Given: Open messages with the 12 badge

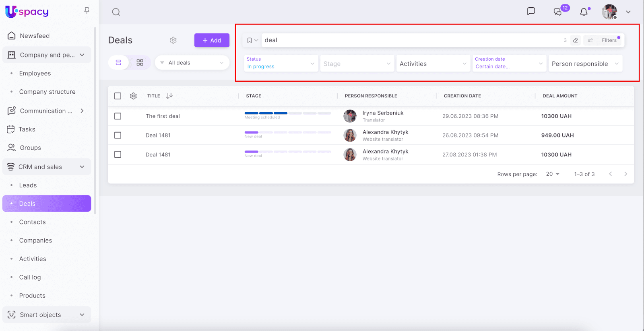Looking at the screenshot, I should [558, 12].
